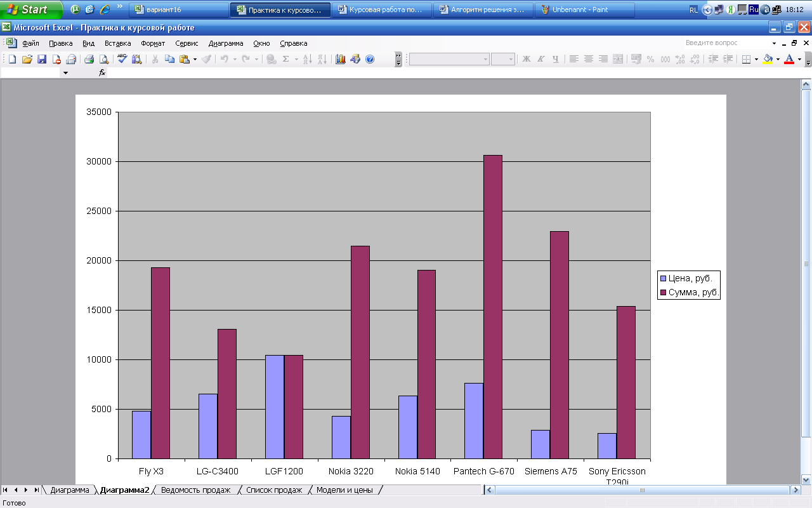Click the Undo arrow icon
Viewport: 812px width, 508px height.
[x=224, y=59]
